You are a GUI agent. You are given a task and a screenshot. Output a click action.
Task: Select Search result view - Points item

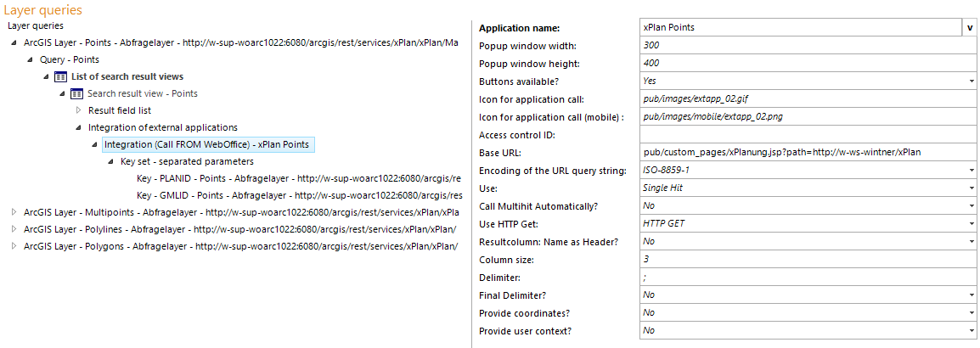(x=143, y=93)
